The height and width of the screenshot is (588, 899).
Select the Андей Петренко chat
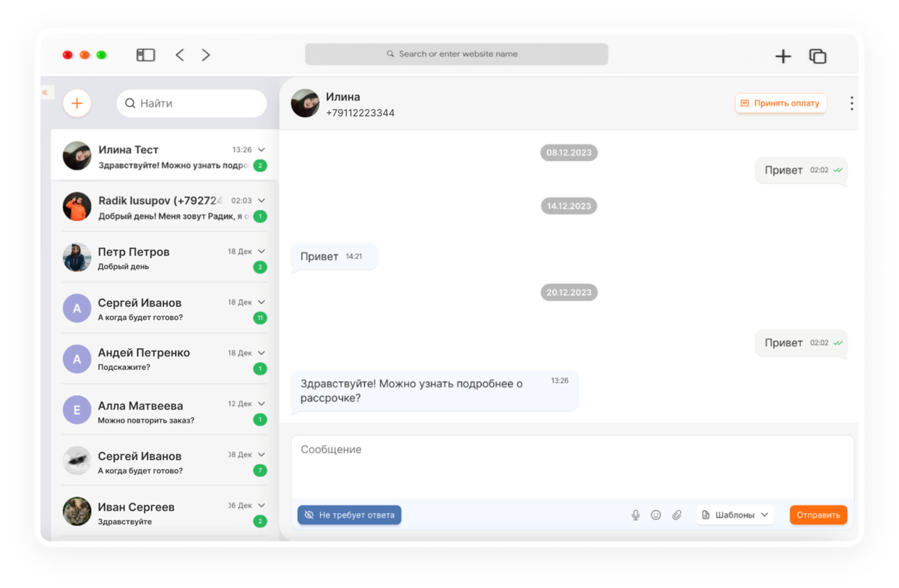(x=165, y=359)
